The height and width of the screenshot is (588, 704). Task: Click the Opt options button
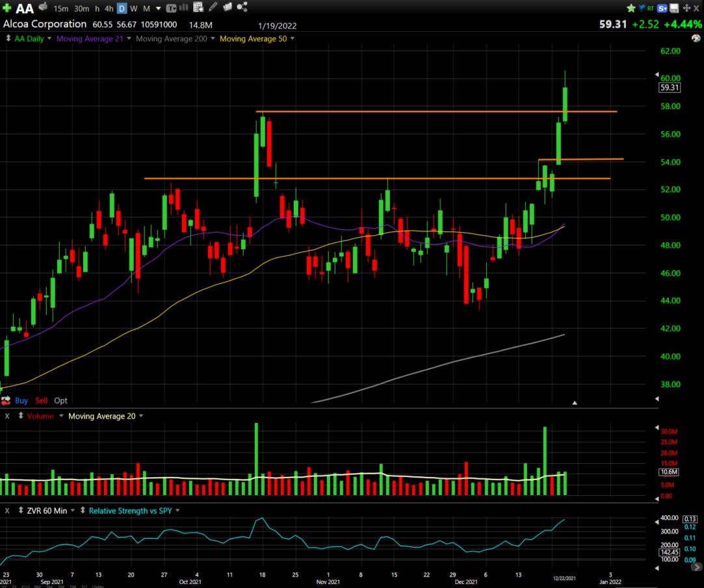60,400
